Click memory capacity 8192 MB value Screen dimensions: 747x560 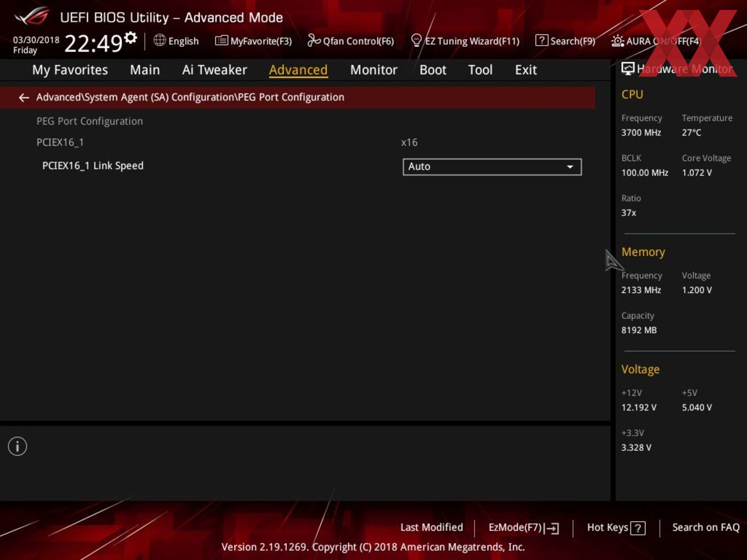click(639, 331)
